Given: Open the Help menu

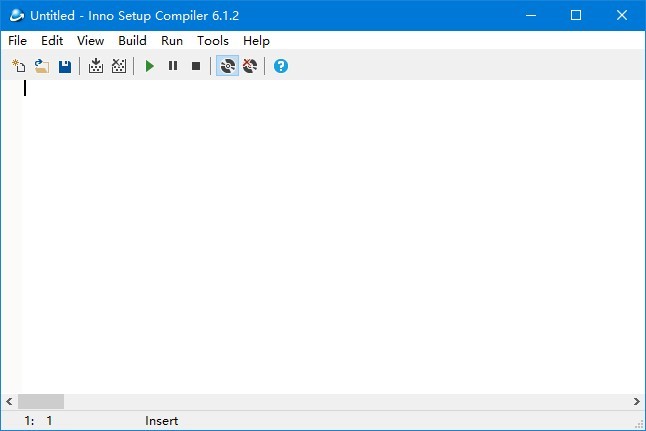Looking at the screenshot, I should 256,41.
